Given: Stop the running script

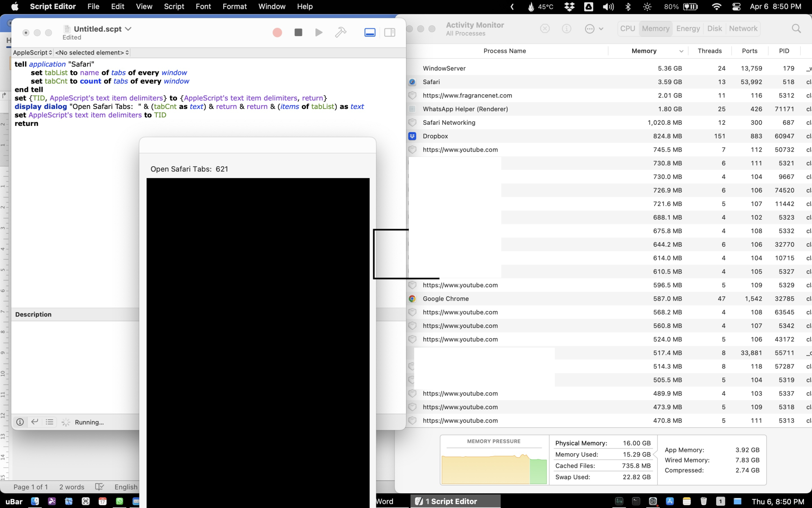Looking at the screenshot, I should point(298,33).
